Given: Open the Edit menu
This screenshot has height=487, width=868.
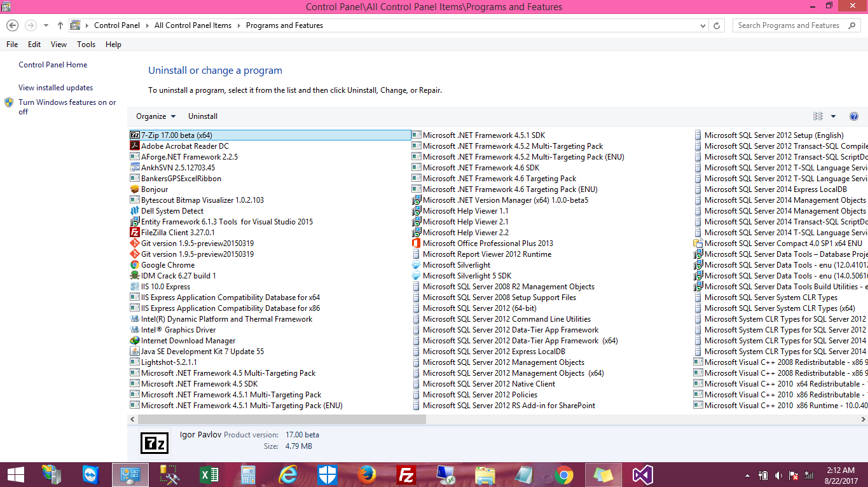Looking at the screenshot, I should coord(34,45).
